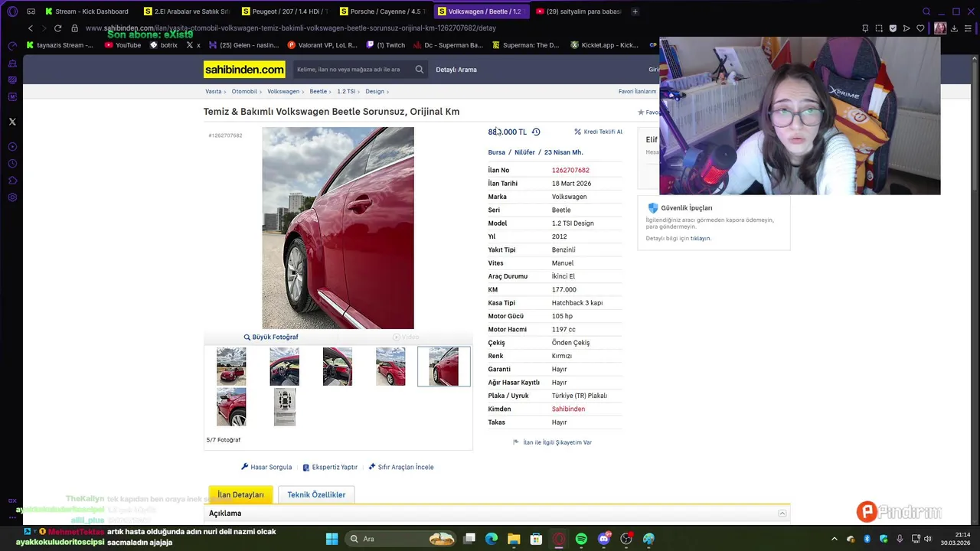This screenshot has width=980, height=551.
Task: Click the X (Twitter) sidebar icon
Action: coord(12,122)
